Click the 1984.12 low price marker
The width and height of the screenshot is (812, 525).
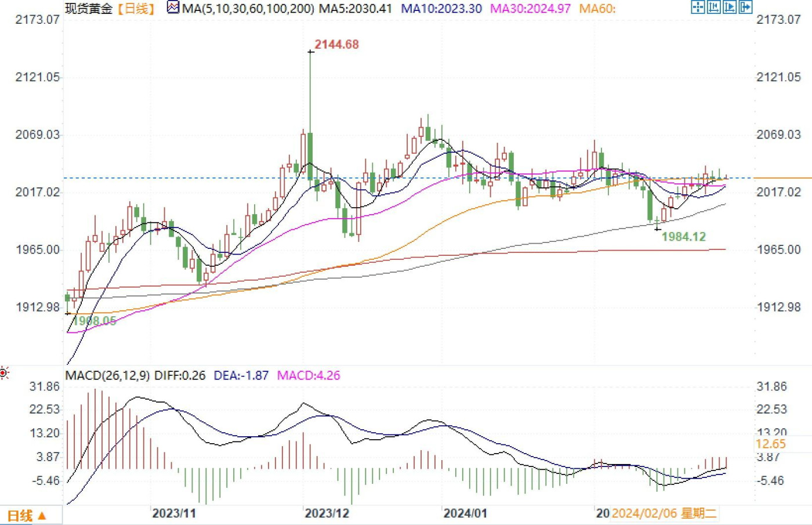click(684, 237)
